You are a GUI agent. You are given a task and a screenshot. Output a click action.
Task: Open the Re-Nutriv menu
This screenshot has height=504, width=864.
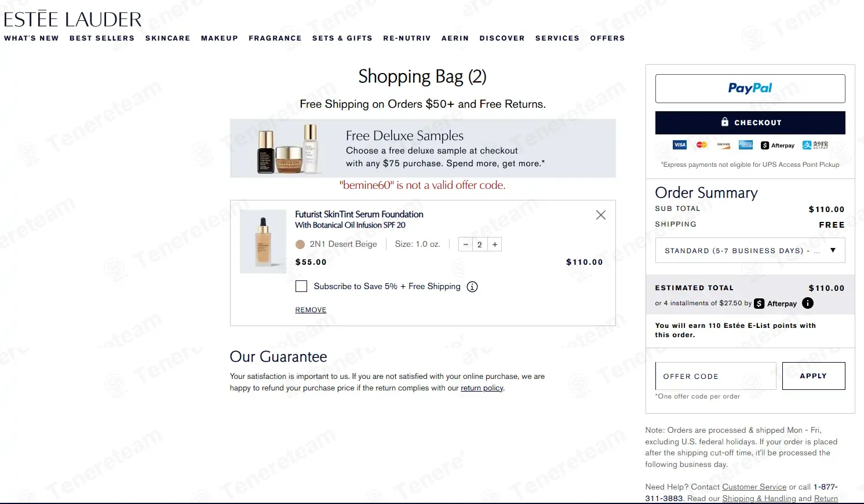tap(407, 38)
